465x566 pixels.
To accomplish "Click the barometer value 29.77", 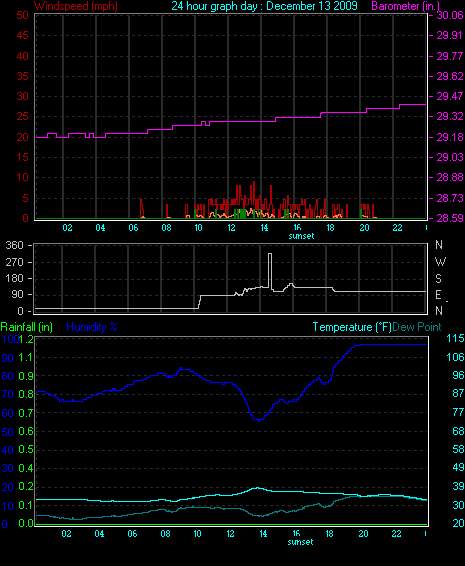I will tap(450, 56).
